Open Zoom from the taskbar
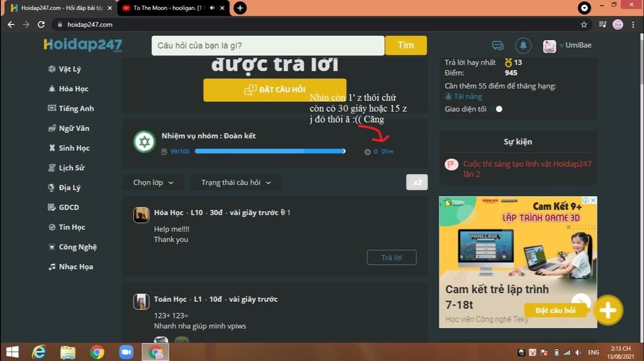 click(x=126, y=352)
